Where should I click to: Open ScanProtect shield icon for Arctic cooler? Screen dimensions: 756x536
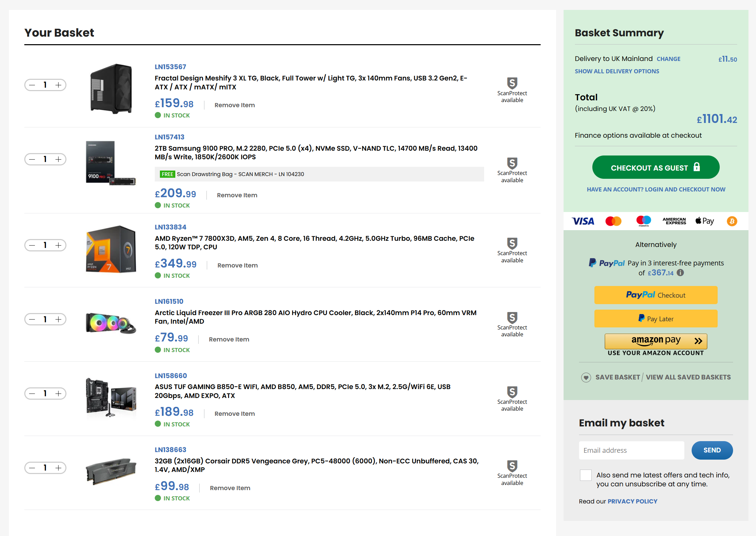(512, 317)
